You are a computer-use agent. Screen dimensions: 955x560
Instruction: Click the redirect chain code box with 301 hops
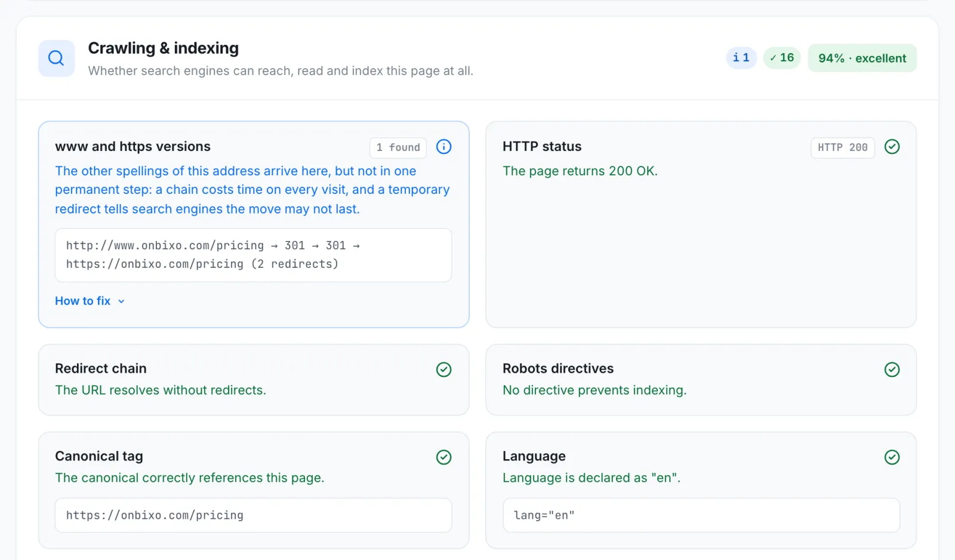click(x=253, y=255)
